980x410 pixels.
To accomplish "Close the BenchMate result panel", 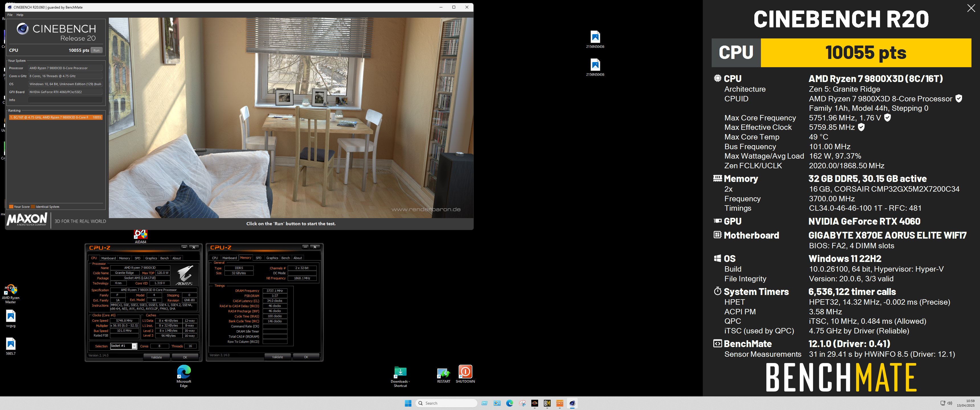I will pos(971,8).
